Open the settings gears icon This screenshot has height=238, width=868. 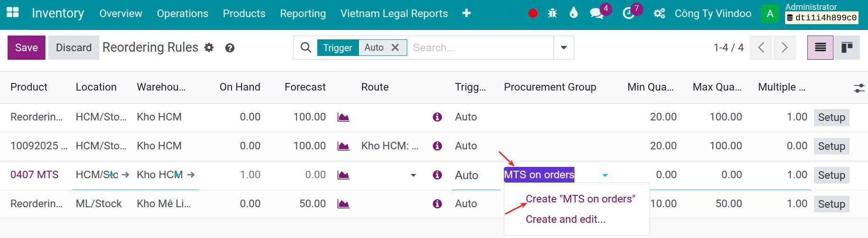[x=659, y=13]
